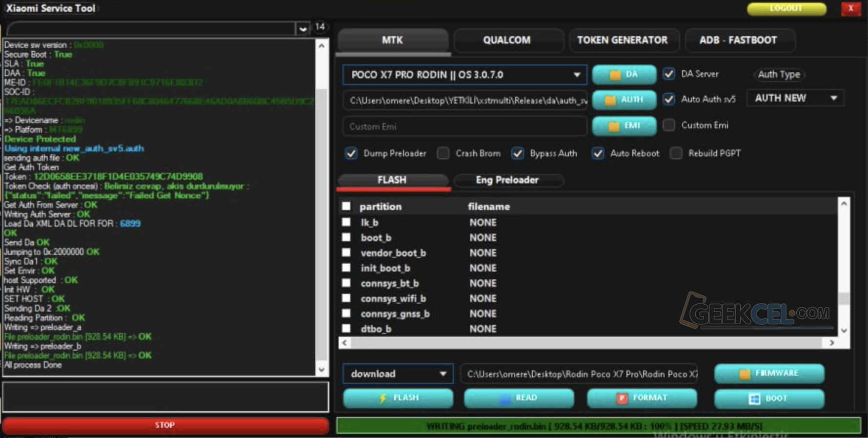Open the download mode dropdown
The height and width of the screenshot is (438, 868).
[x=398, y=374]
